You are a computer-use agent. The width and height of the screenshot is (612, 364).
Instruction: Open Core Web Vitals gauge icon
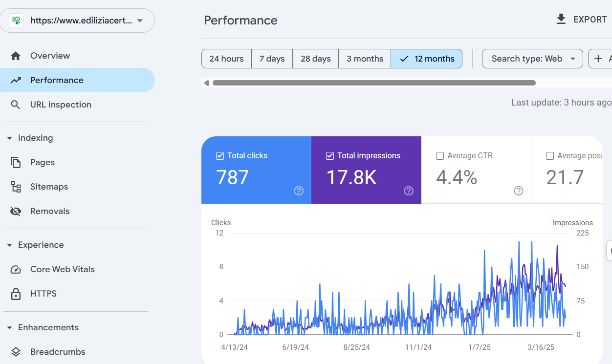click(x=16, y=269)
